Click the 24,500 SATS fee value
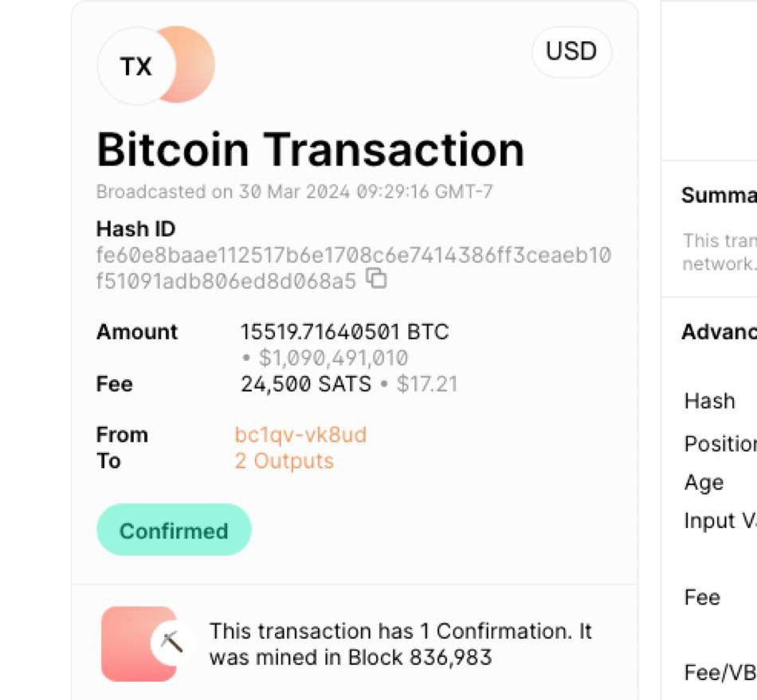757x700 pixels. 305,385
